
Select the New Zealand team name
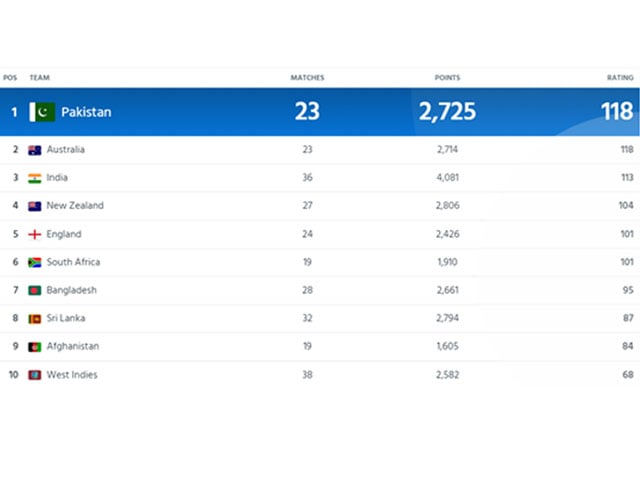(x=75, y=205)
